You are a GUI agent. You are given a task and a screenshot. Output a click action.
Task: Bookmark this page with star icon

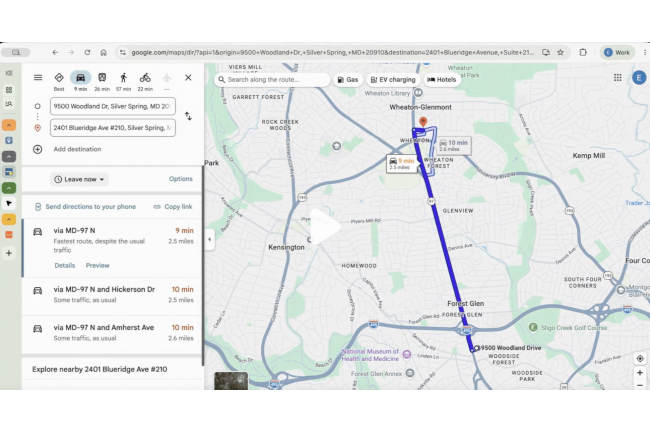(x=560, y=53)
